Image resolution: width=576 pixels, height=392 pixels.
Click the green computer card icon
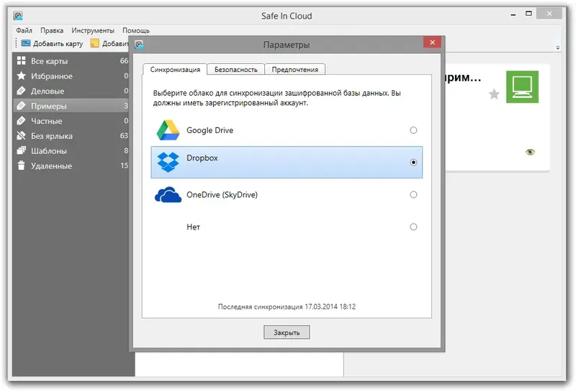pyautogui.click(x=522, y=87)
